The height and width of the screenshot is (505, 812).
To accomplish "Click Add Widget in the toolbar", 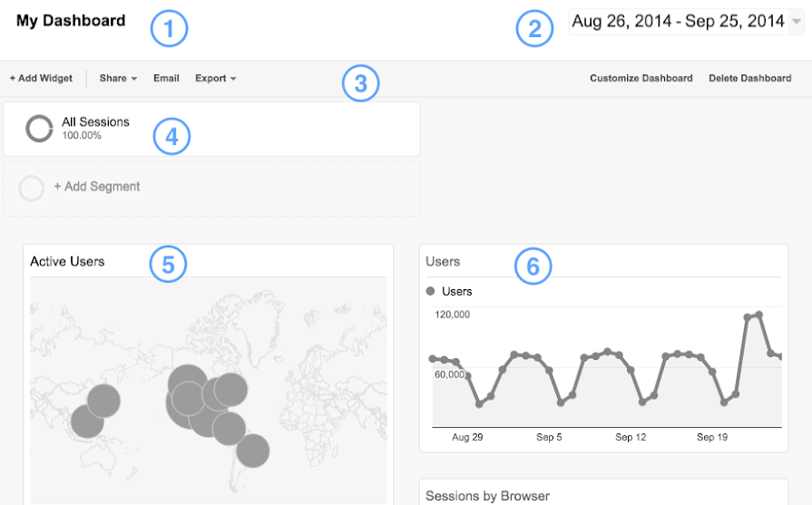I will pyautogui.click(x=41, y=79).
